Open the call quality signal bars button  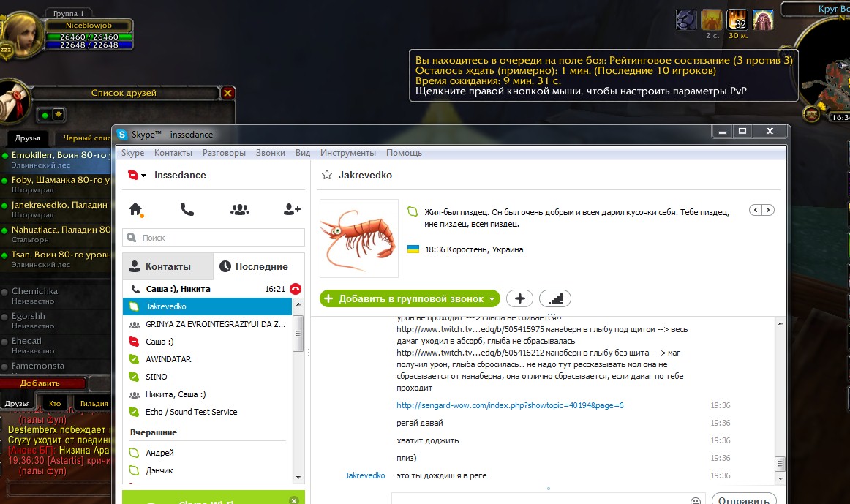[555, 298]
